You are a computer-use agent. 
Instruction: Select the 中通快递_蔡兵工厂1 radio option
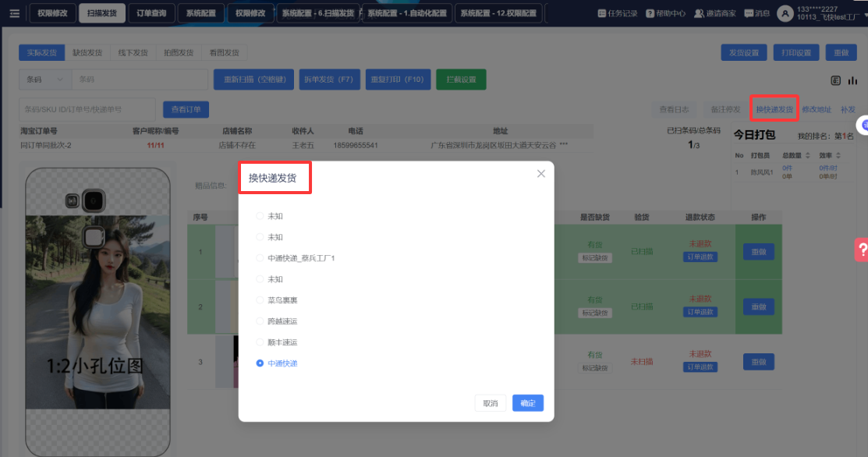[296, 258]
